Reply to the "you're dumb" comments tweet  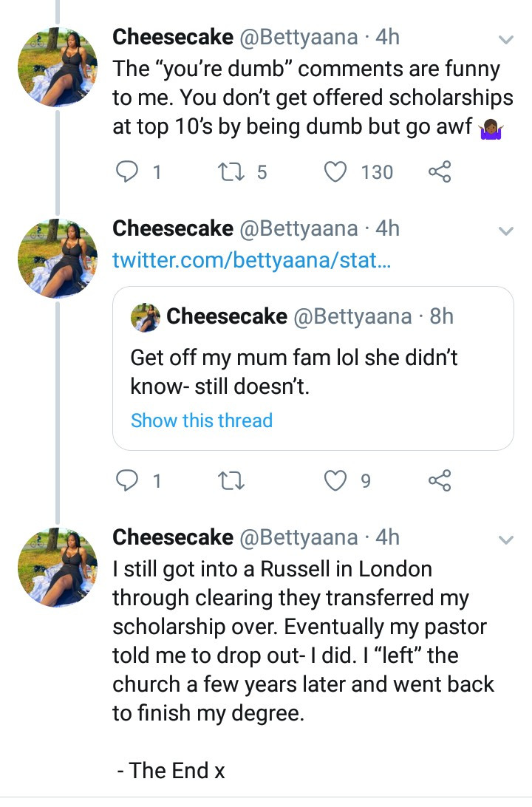(129, 172)
